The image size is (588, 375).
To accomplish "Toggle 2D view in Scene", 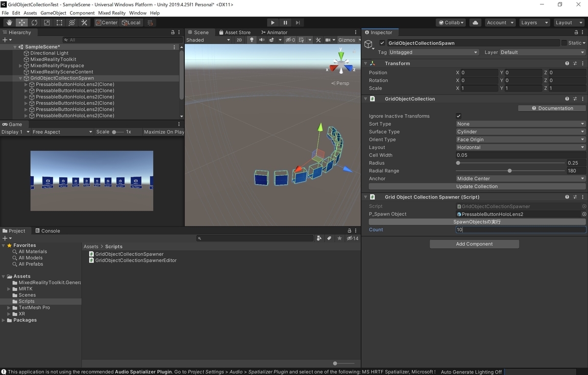I will click(x=239, y=40).
